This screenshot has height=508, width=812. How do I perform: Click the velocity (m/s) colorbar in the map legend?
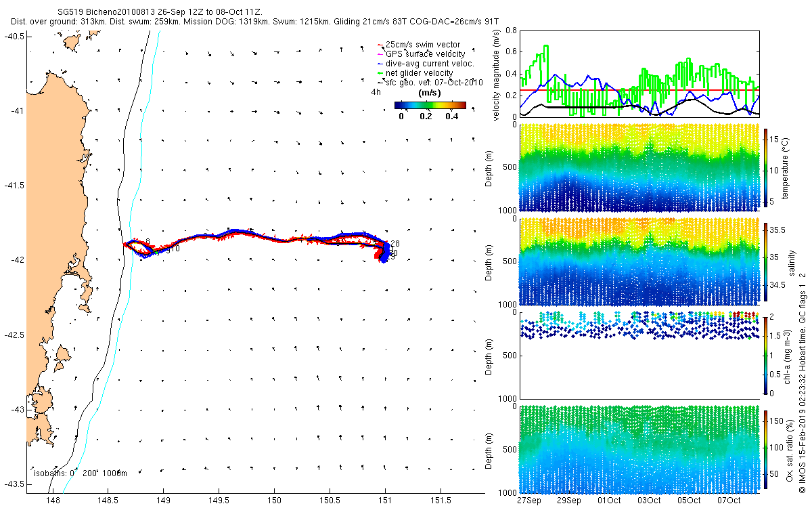pos(430,105)
